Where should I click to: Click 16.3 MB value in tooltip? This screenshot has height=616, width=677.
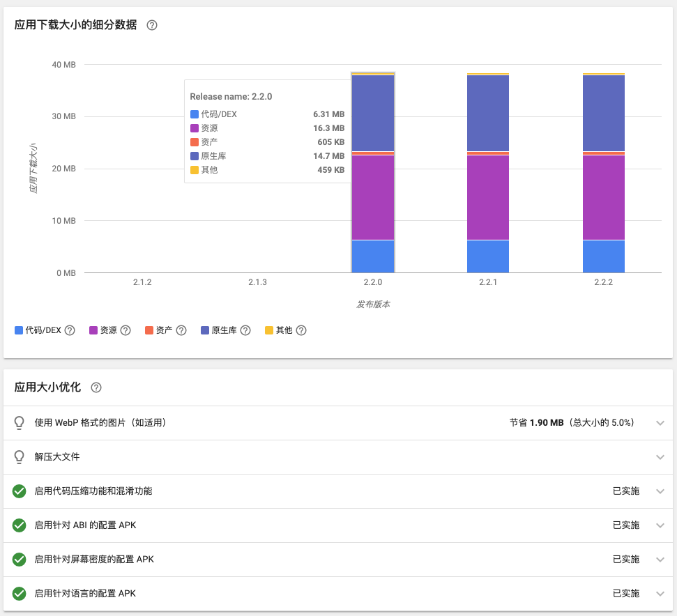pyautogui.click(x=329, y=128)
